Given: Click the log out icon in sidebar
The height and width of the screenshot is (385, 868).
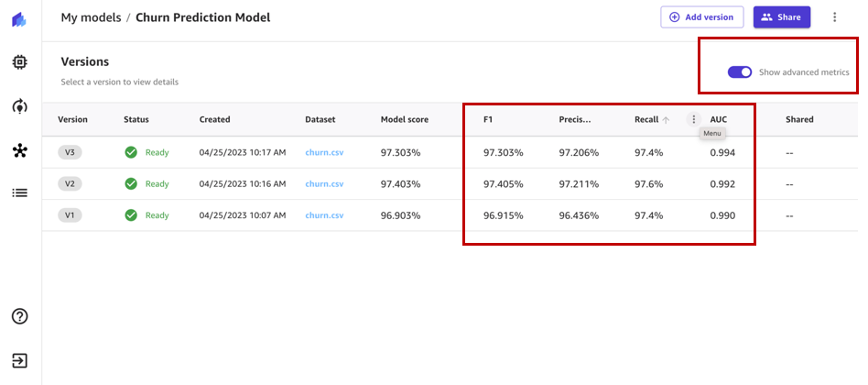Looking at the screenshot, I should click(20, 360).
